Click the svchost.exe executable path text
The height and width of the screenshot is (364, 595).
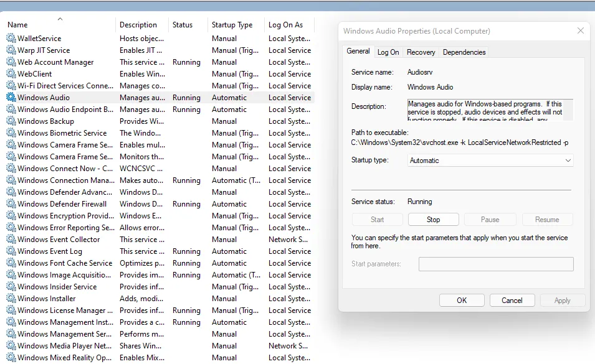pyautogui.click(x=460, y=142)
